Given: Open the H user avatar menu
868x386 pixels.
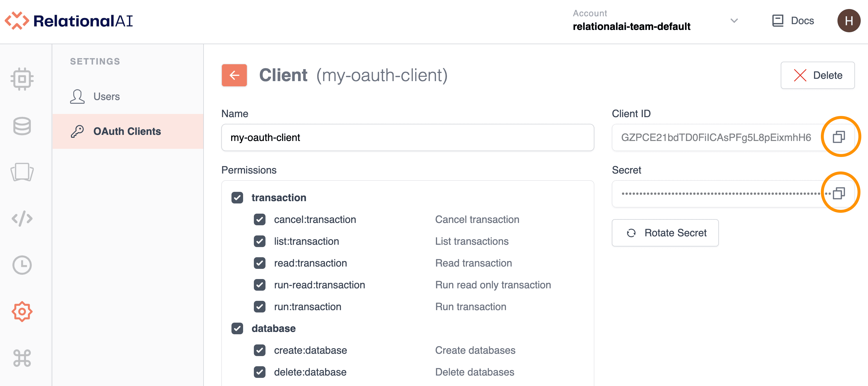Looking at the screenshot, I should (x=849, y=21).
